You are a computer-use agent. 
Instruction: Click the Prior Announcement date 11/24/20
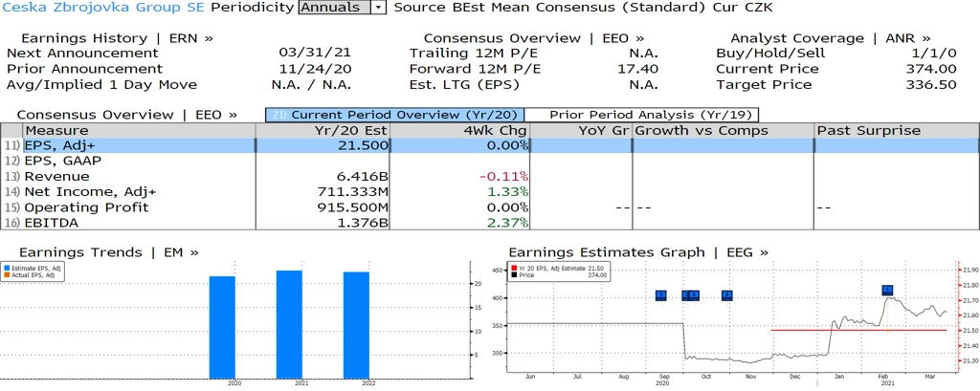click(315, 69)
